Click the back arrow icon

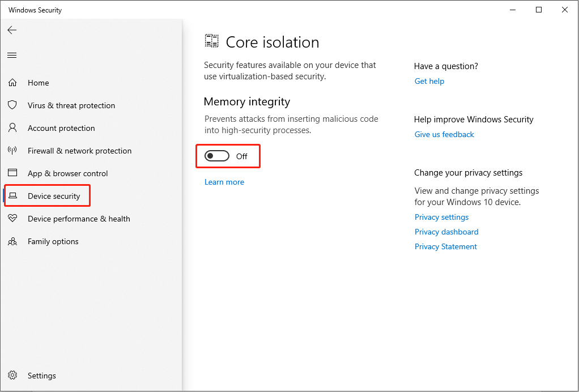tap(12, 30)
